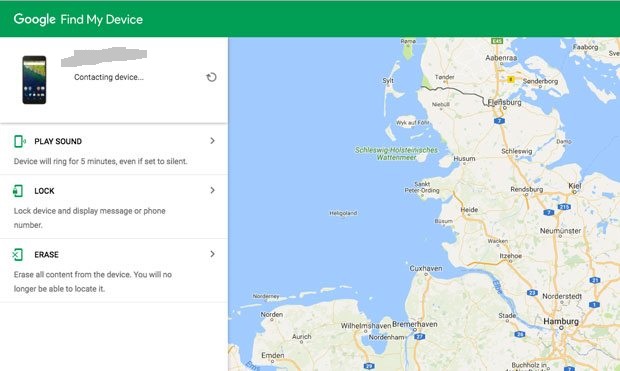This screenshot has width=620, height=371.
Task: Click the route 27 marker near Bremerhaven
Action: (x=420, y=337)
